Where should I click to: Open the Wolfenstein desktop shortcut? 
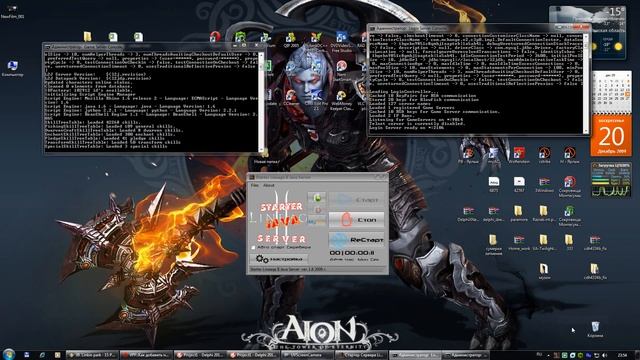tap(519, 156)
